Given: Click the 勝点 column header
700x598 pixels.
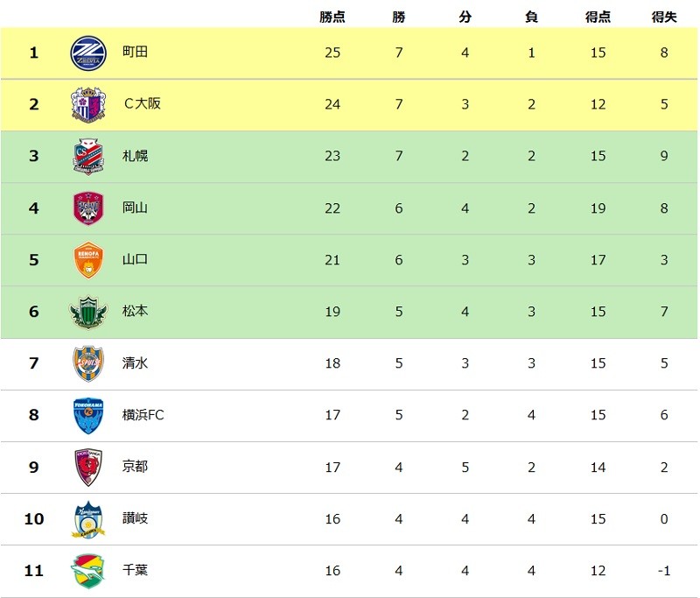Looking at the screenshot, I should pyautogui.click(x=332, y=17).
